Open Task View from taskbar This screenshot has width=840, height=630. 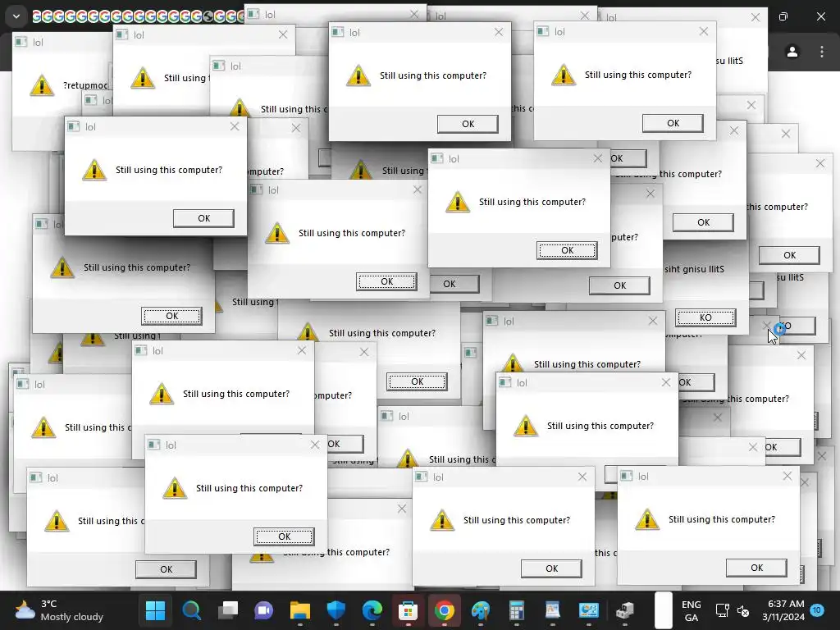coord(228,610)
